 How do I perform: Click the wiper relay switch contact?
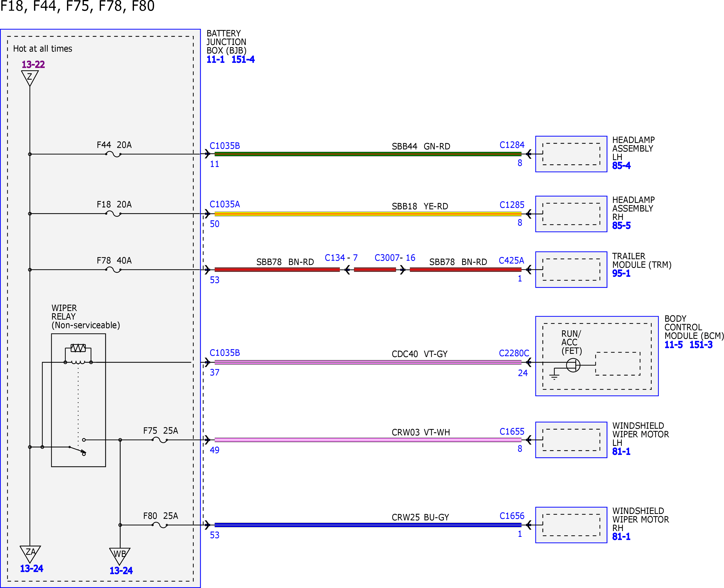(77, 447)
